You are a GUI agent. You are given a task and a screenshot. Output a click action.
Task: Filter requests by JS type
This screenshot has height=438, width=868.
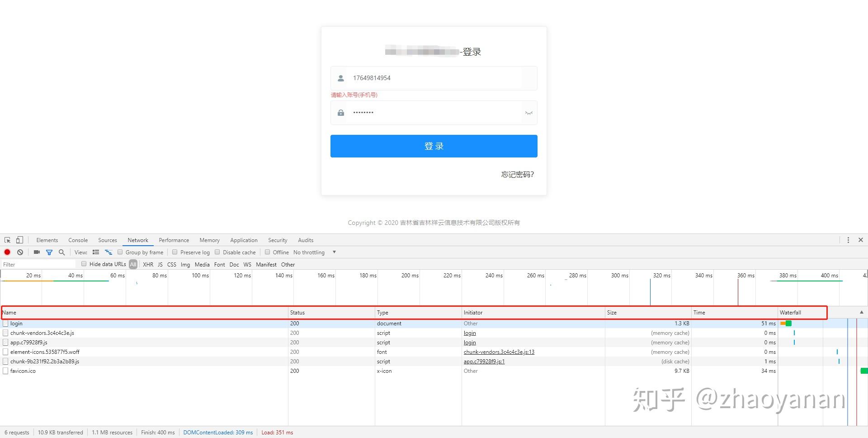160,264
